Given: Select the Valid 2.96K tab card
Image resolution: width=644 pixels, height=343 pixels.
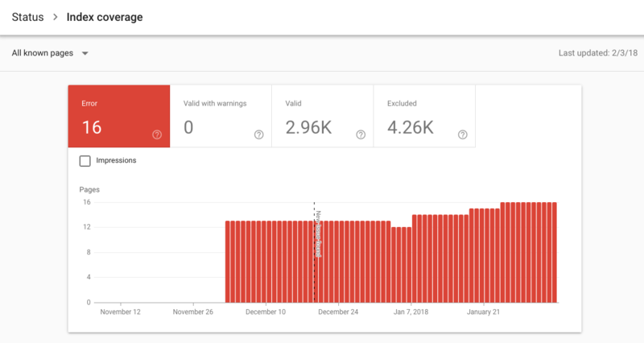Looking at the screenshot, I should [x=323, y=116].
